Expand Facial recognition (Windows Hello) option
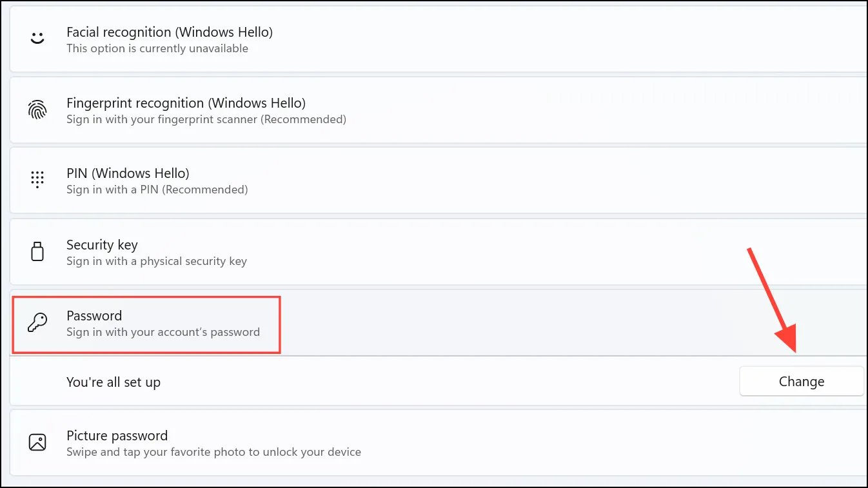868x488 pixels. 439,39
